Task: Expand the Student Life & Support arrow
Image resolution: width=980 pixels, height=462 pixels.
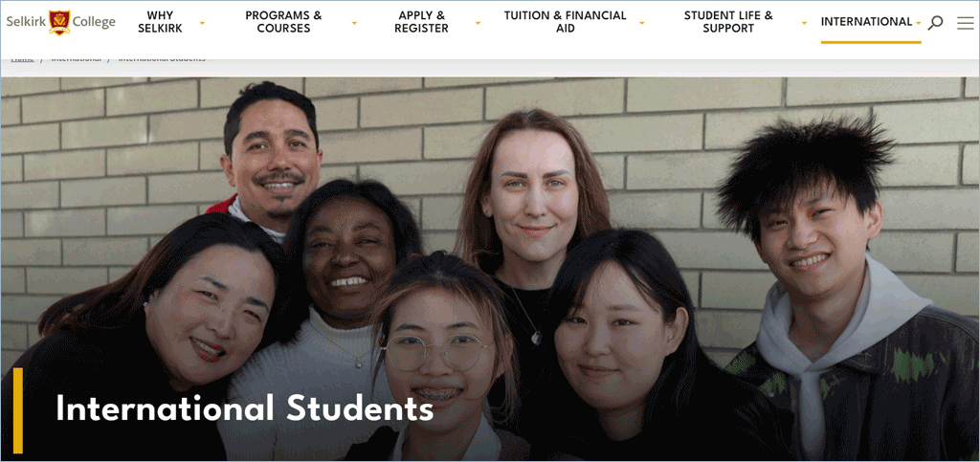Action: (804, 23)
